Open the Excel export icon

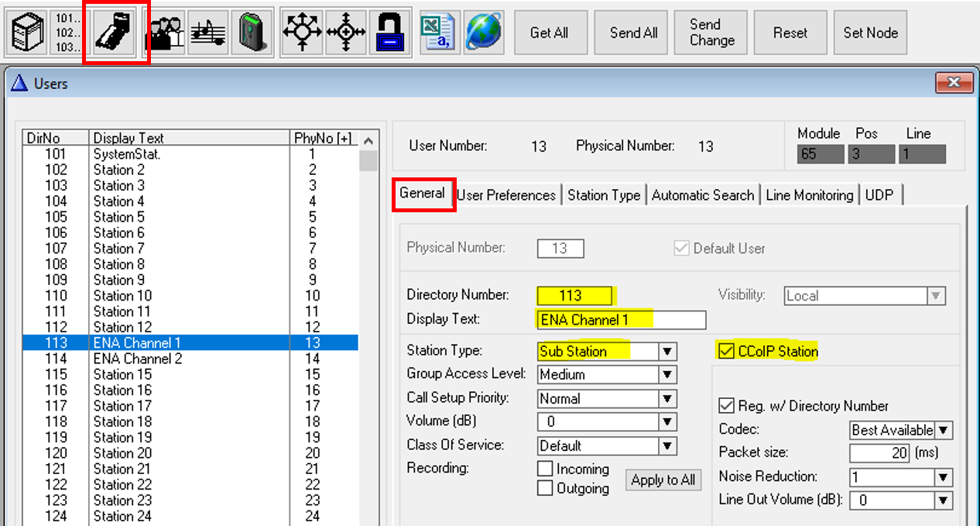tap(439, 33)
